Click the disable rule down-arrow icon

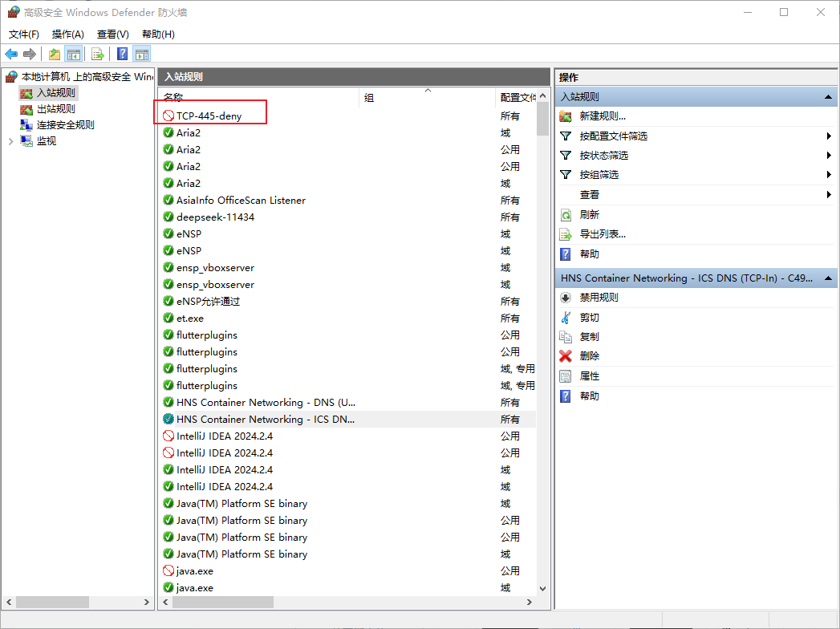point(566,298)
